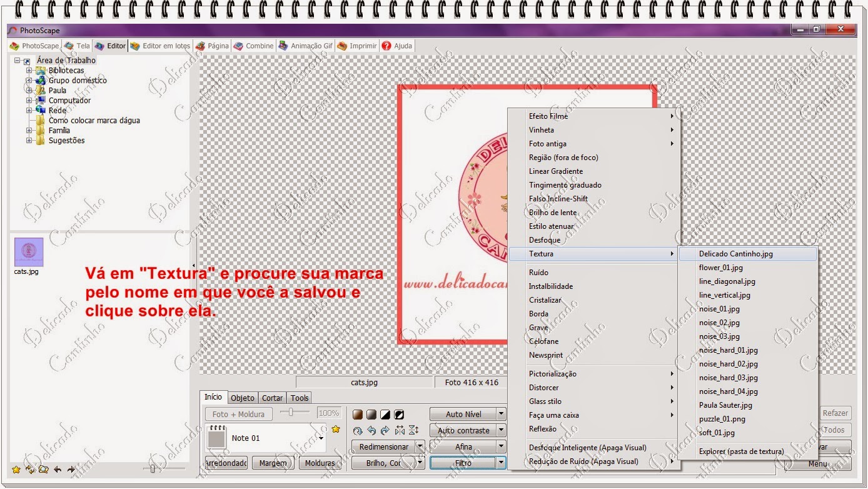Image resolution: width=868 pixels, height=489 pixels.
Task: Open Explorer (pasta de textura) entry
Action: [x=748, y=451]
